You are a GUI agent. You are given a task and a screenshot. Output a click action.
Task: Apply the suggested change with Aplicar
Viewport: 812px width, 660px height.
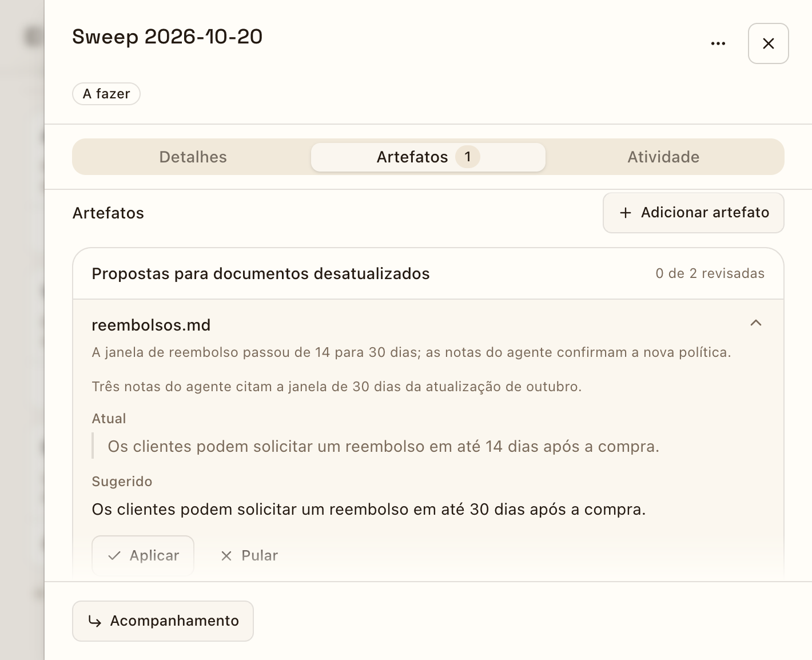click(143, 555)
